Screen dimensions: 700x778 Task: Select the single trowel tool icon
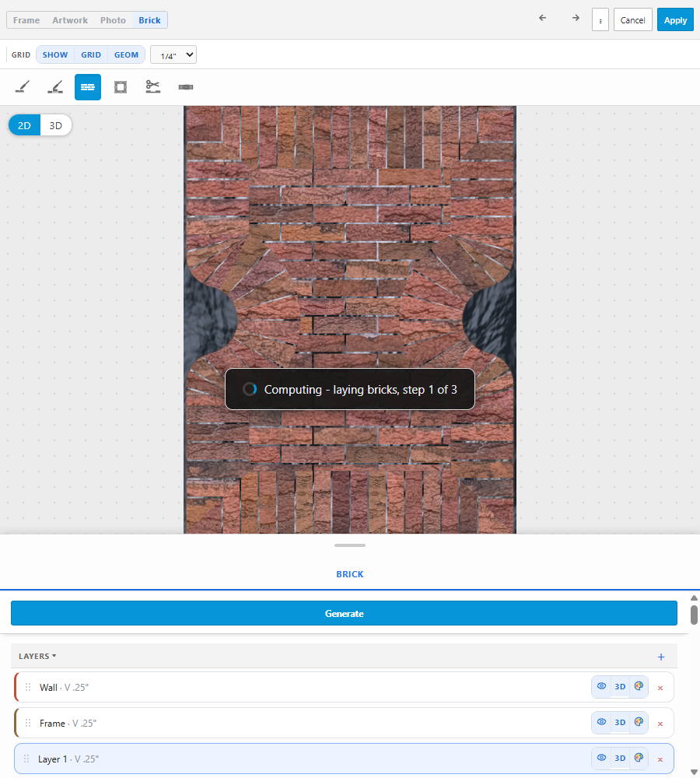point(23,87)
